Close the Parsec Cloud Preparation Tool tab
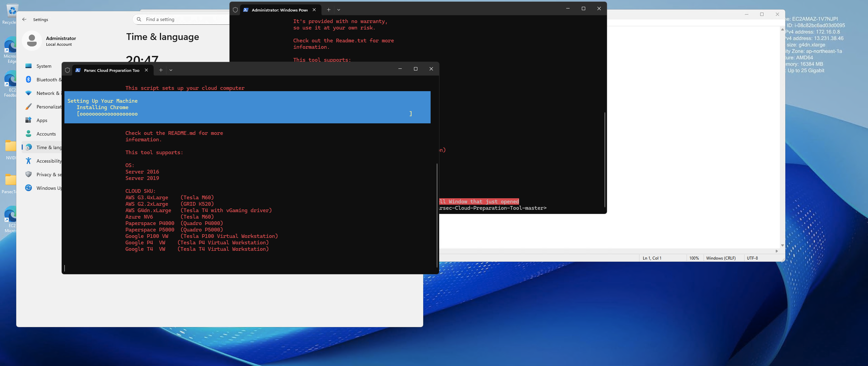The width and height of the screenshot is (868, 366). pos(146,70)
